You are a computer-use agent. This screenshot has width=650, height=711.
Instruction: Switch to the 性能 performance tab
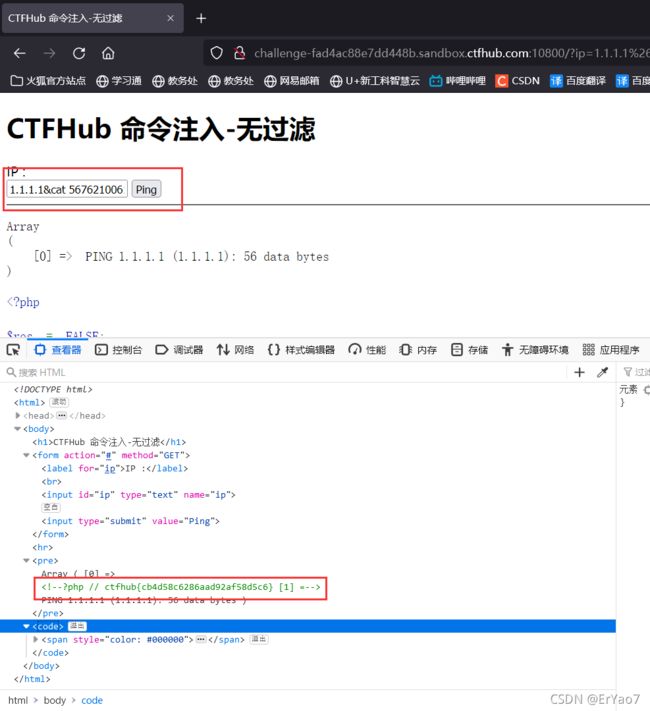coord(367,350)
